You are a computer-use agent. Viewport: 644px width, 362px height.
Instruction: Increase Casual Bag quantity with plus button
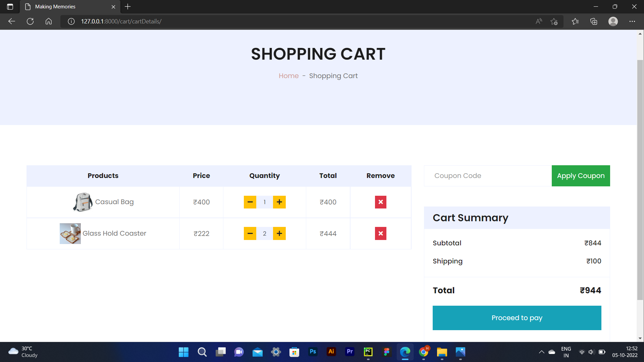(279, 202)
